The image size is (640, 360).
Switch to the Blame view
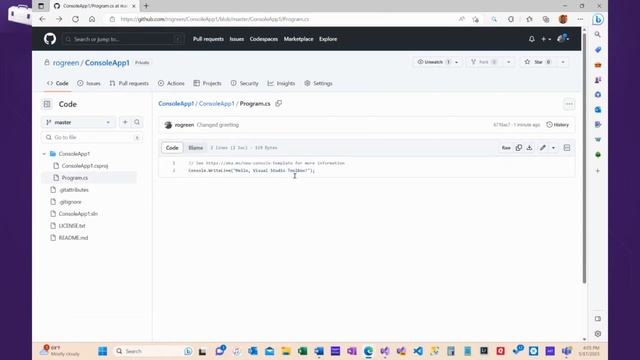point(196,148)
